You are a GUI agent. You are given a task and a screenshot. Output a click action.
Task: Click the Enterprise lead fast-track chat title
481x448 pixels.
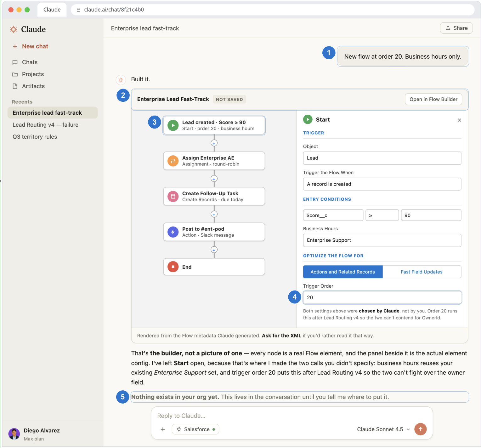145,28
